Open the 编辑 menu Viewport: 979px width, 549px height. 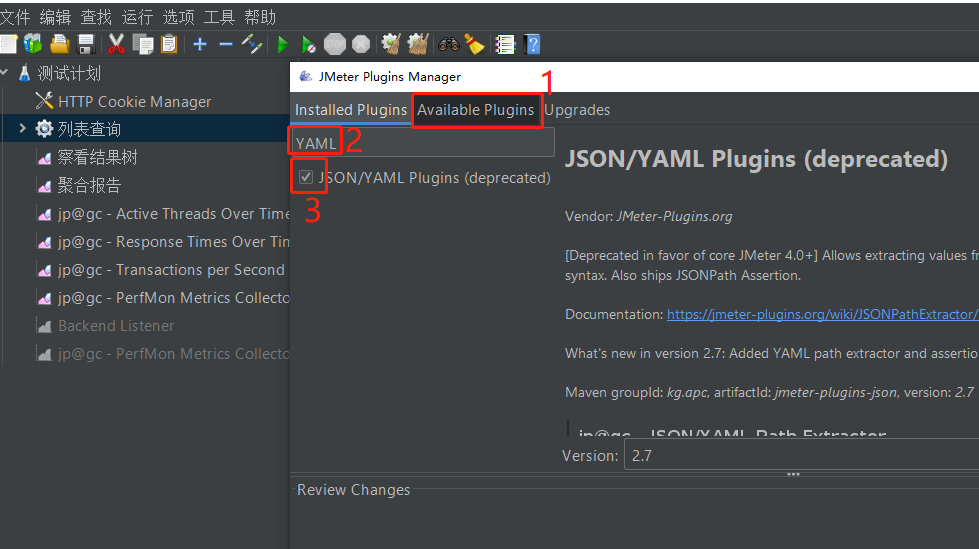point(56,17)
